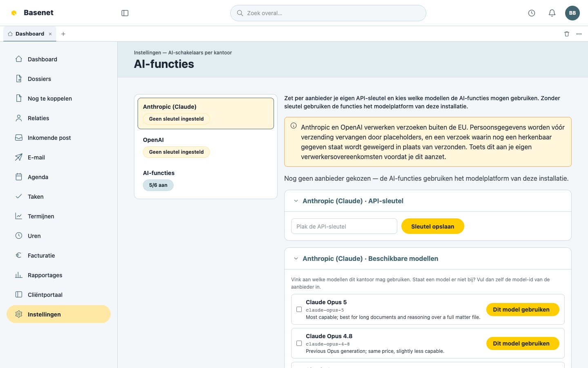Click the trash icon in tab bar
Viewport: 588px width, 368px height.
click(x=567, y=34)
